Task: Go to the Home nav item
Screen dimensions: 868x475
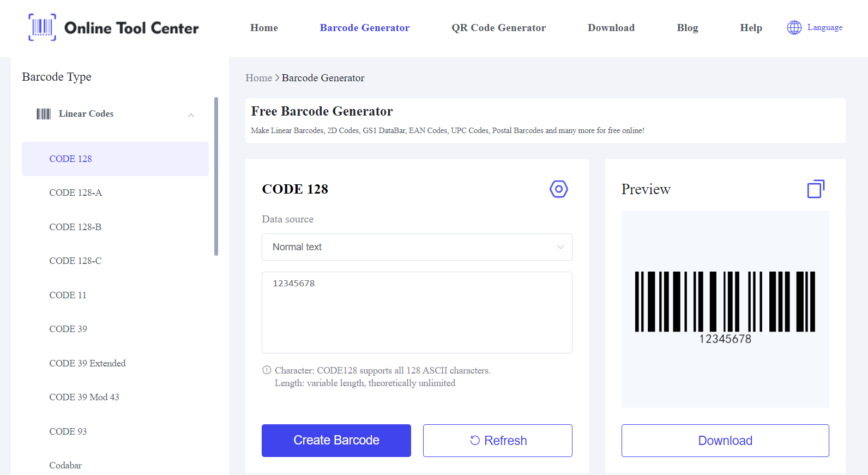Action: click(264, 28)
